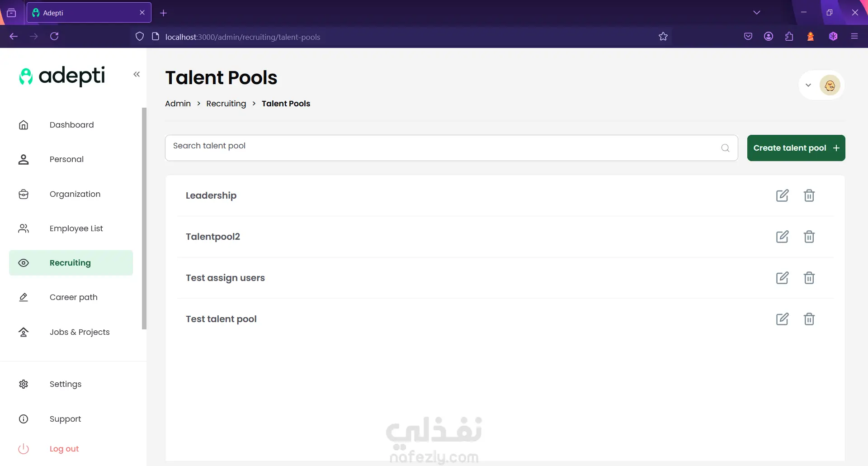Open the Career path menu item
This screenshot has width=868, height=466.
point(73,297)
